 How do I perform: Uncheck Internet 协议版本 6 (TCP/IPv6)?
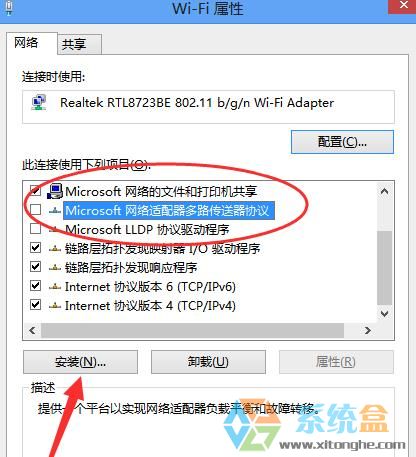[x=35, y=286]
